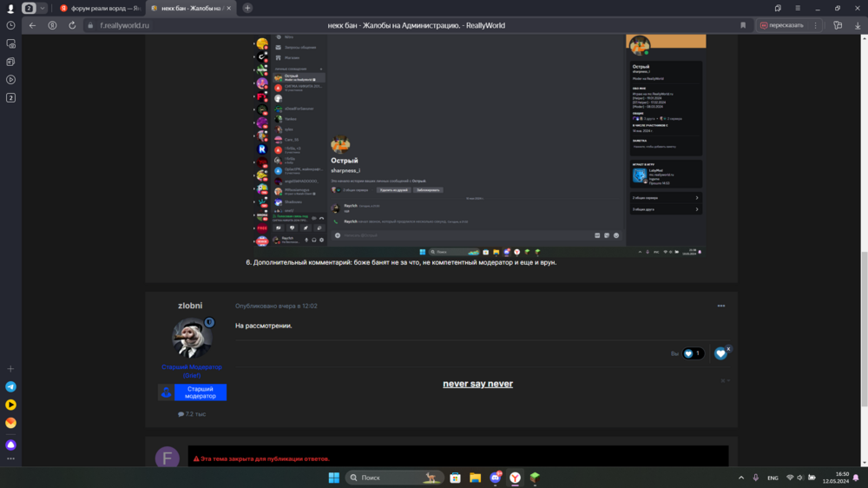Open the Yandex home button in toolbar
868x488 pixels.
tap(52, 25)
